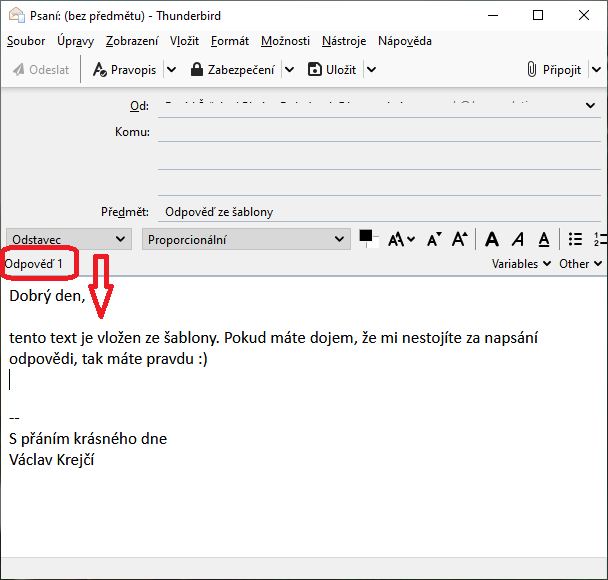Toggle underline formatting
The height and width of the screenshot is (580, 608).
click(x=544, y=239)
